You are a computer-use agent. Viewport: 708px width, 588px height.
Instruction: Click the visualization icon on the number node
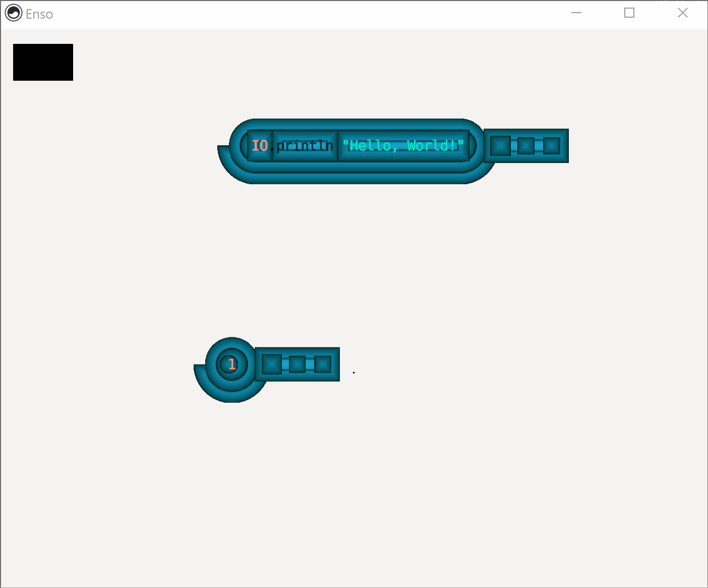pos(271,364)
